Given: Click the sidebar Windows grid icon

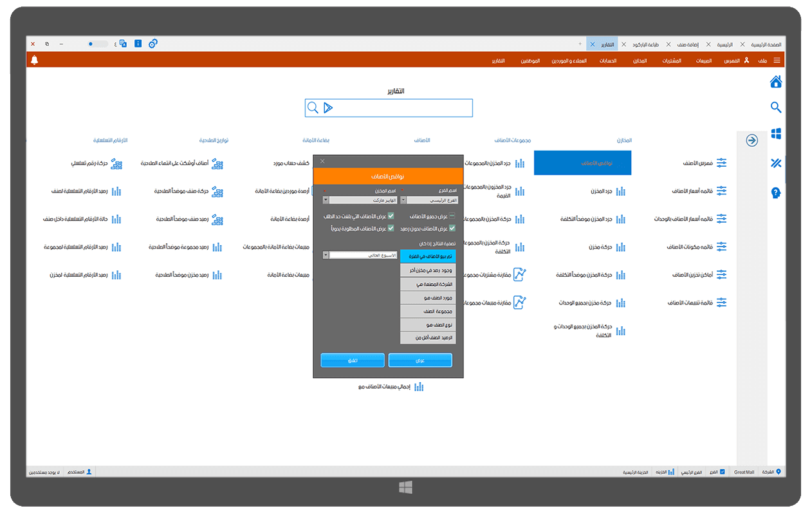Looking at the screenshot, I should click(776, 134).
